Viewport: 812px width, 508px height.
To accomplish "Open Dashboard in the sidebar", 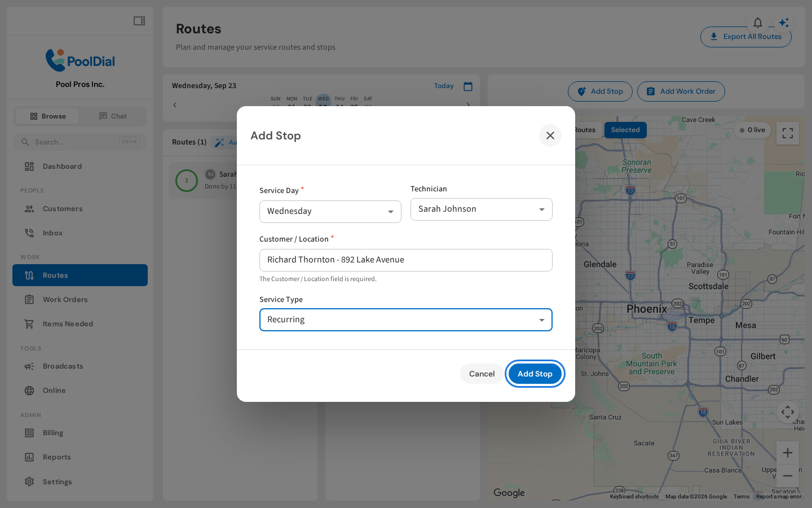I will click(80, 167).
